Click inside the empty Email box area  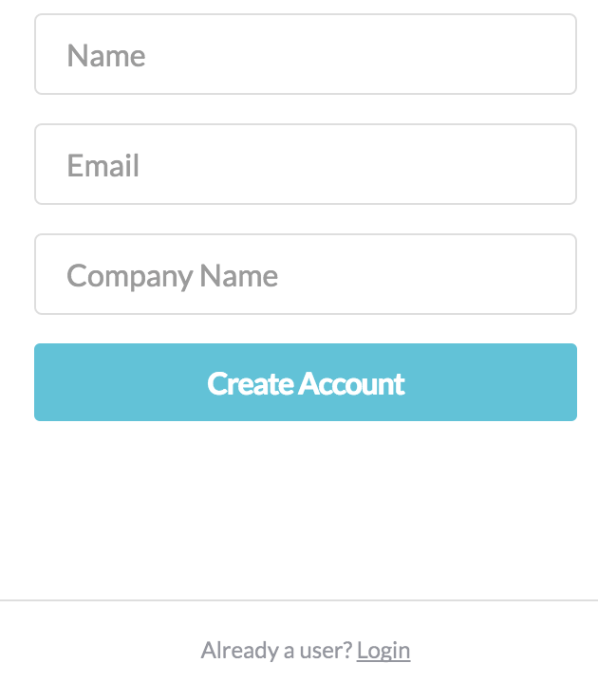click(x=357, y=164)
